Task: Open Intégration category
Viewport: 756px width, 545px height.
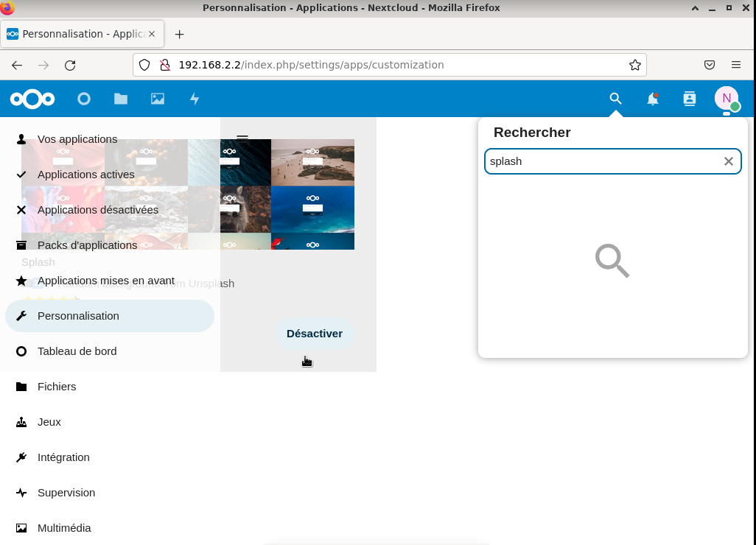Action: click(110, 457)
